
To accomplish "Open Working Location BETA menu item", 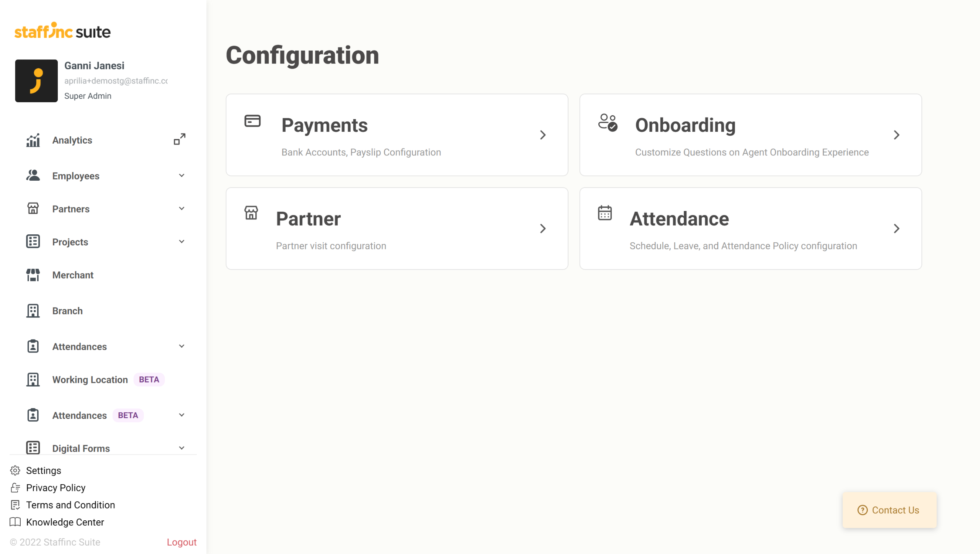I will click(x=90, y=379).
